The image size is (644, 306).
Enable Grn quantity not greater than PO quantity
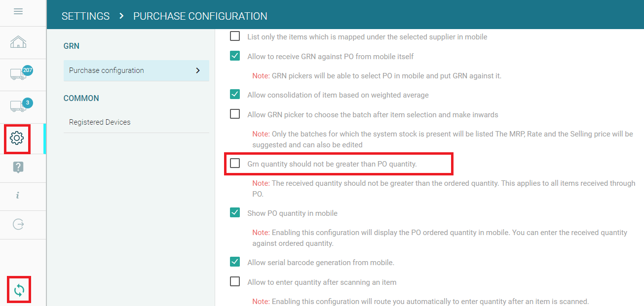[x=235, y=164]
